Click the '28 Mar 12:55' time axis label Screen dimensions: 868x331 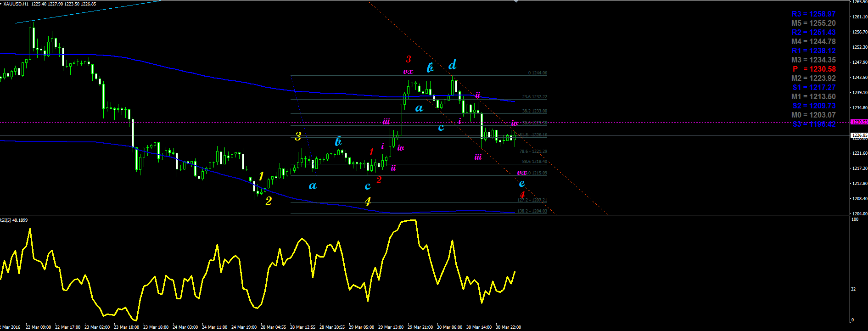pos(303,327)
